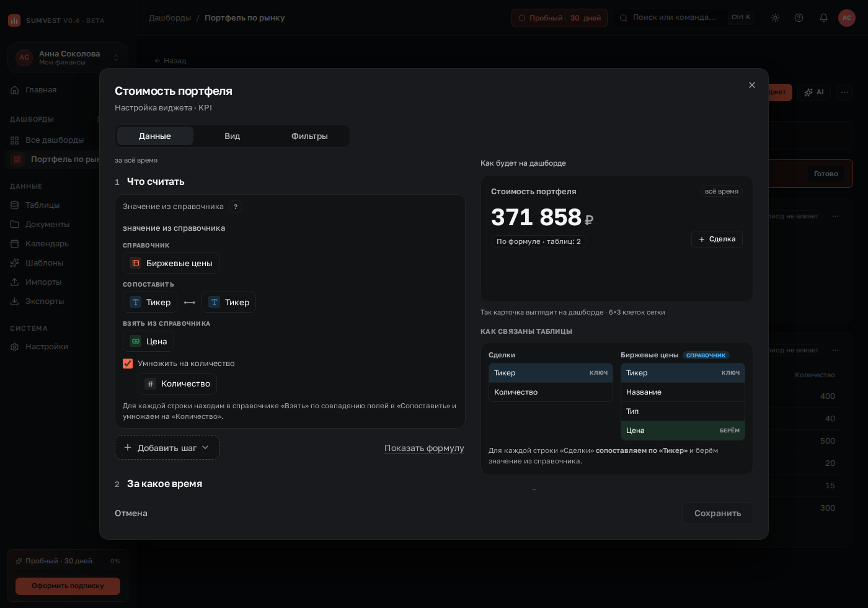This screenshot has height=608, width=868.
Task: Open Все дашборды in sidebar
Action: (x=55, y=140)
